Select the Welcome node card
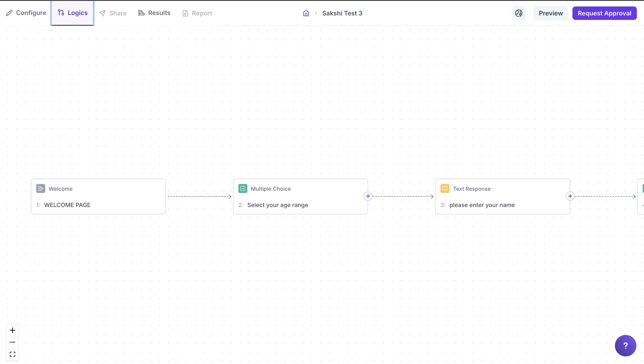This screenshot has width=644, height=364. [x=98, y=197]
